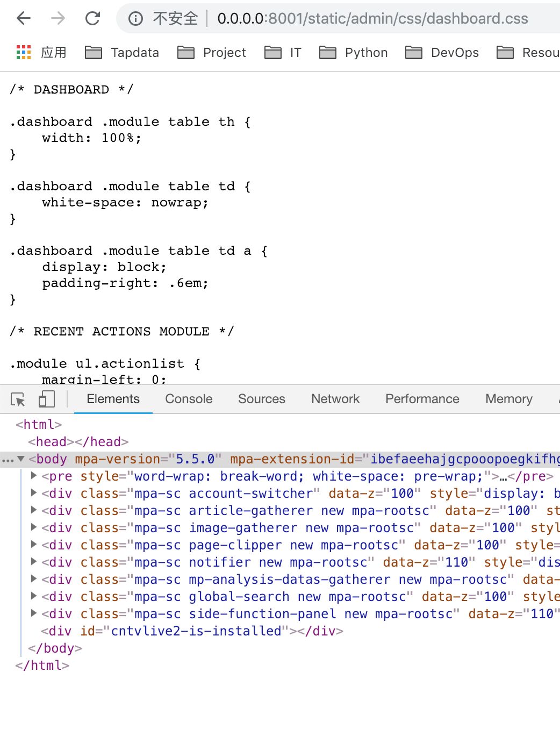Viewport: 560px width, 729px height.
Task: Expand the image-gatherer div node
Action: click(x=34, y=527)
